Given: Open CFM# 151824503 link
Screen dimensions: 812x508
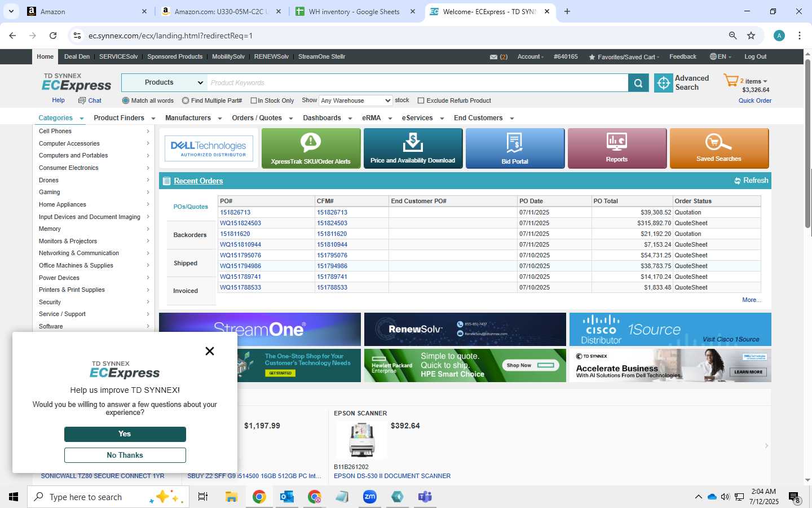Looking at the screenshot, I should point(332,223).
